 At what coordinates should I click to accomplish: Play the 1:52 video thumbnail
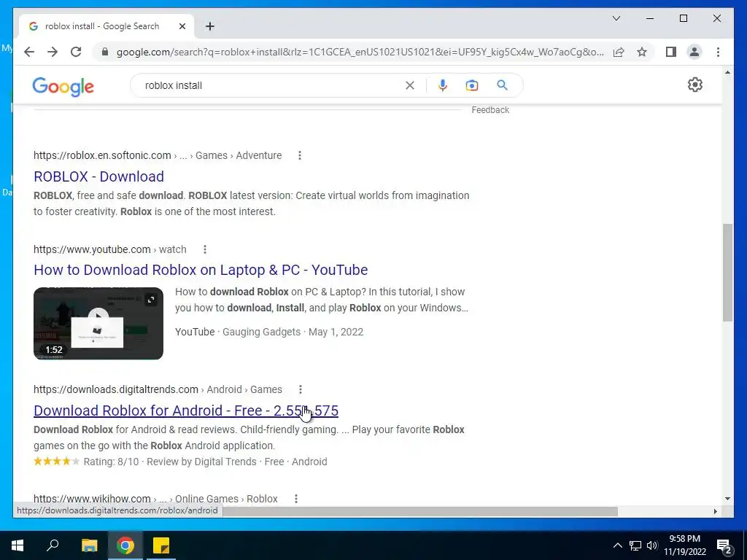[x=98, y=323]
